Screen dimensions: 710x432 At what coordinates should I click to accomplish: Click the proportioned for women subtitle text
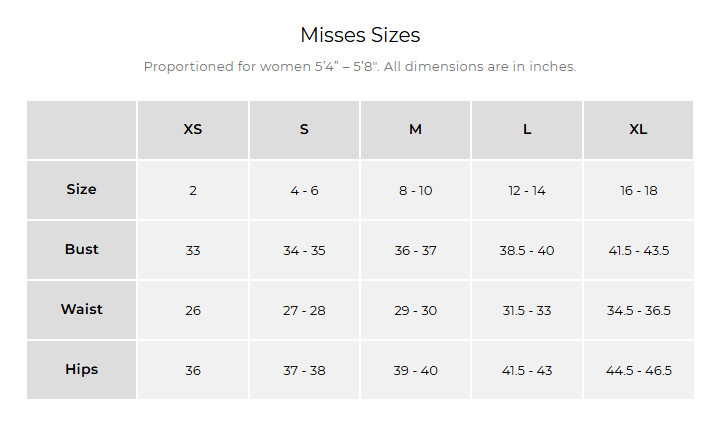click(360, 67)
